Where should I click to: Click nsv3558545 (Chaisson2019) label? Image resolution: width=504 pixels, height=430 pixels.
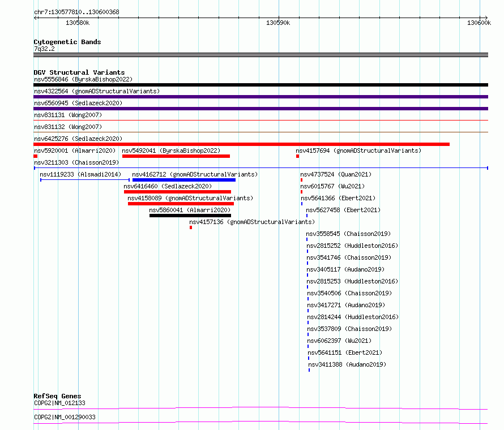(348, 234)
